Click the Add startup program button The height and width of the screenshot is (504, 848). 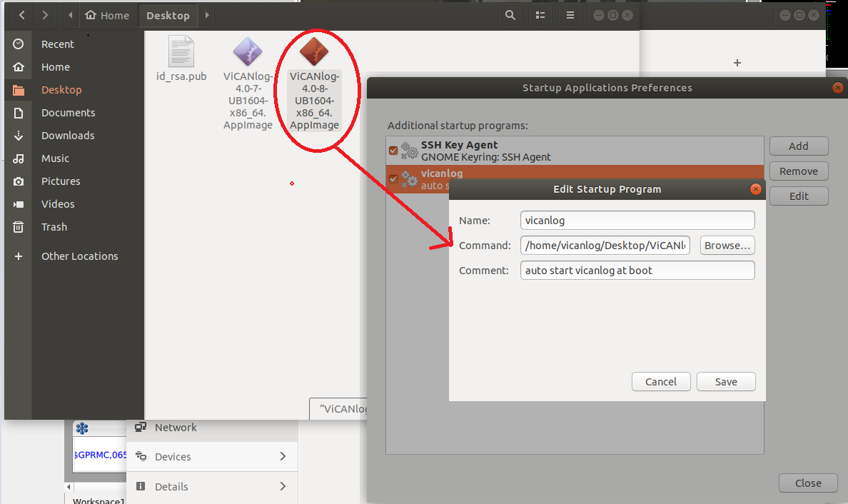tap(799, 146)
